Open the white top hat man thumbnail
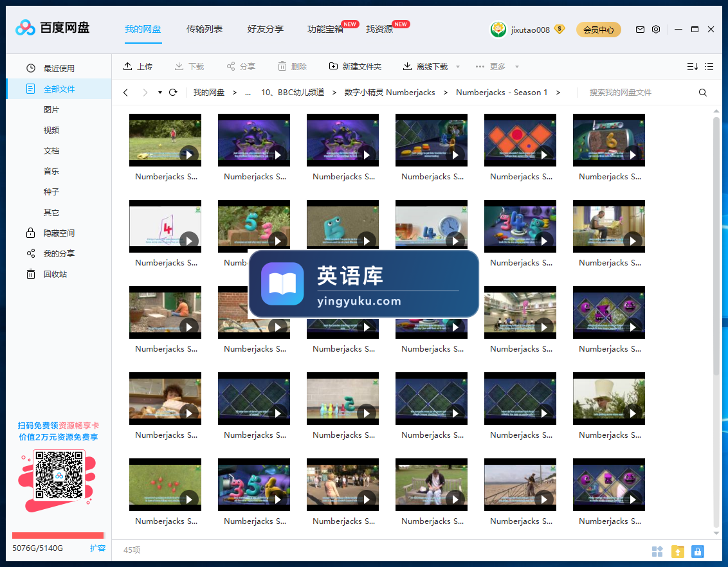 [x=608, y=399]
